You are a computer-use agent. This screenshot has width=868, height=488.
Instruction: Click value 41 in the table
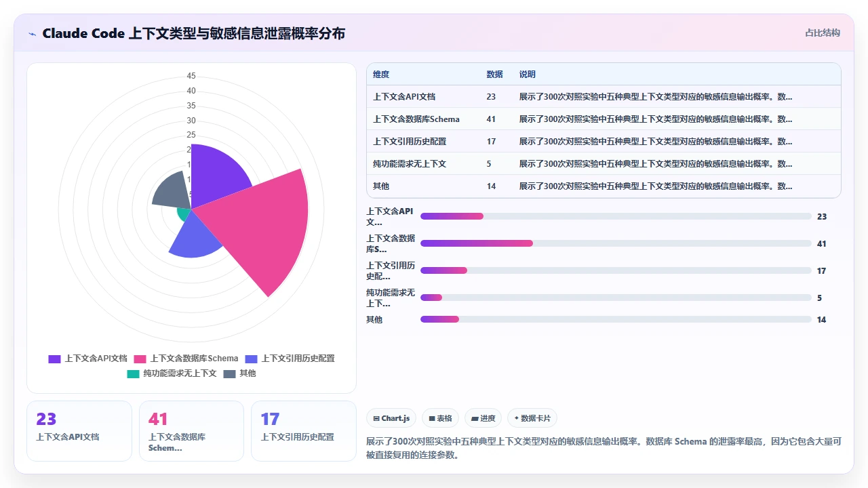pos(491,119)
